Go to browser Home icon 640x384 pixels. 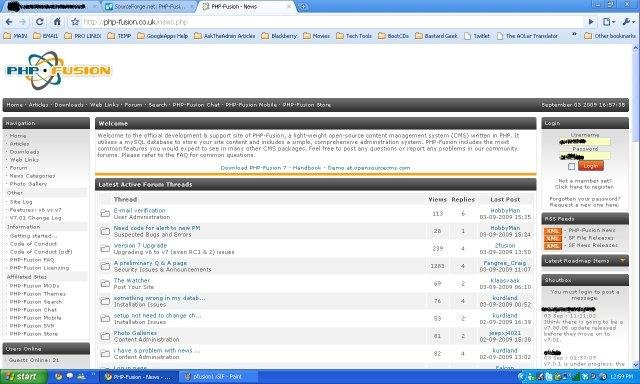pyautogui.click(x=57, y=22)
